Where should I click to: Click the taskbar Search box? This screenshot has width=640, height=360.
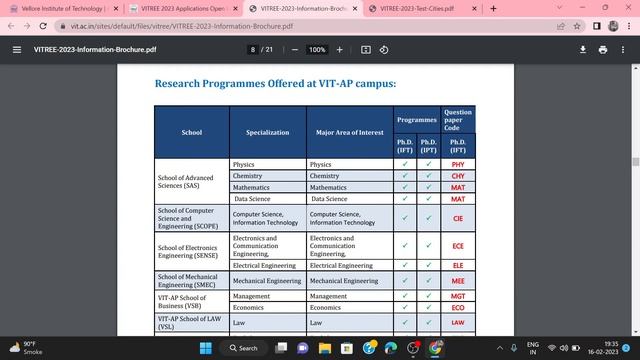(244, 348)
